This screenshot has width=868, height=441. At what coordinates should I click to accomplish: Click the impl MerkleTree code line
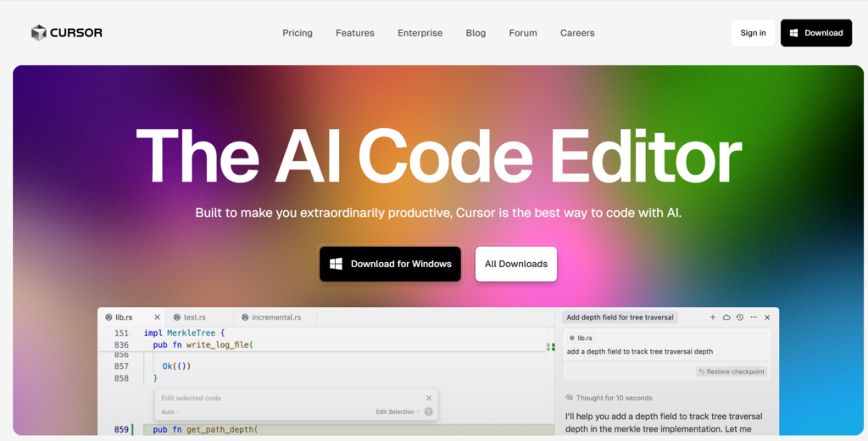click(185, 333)
